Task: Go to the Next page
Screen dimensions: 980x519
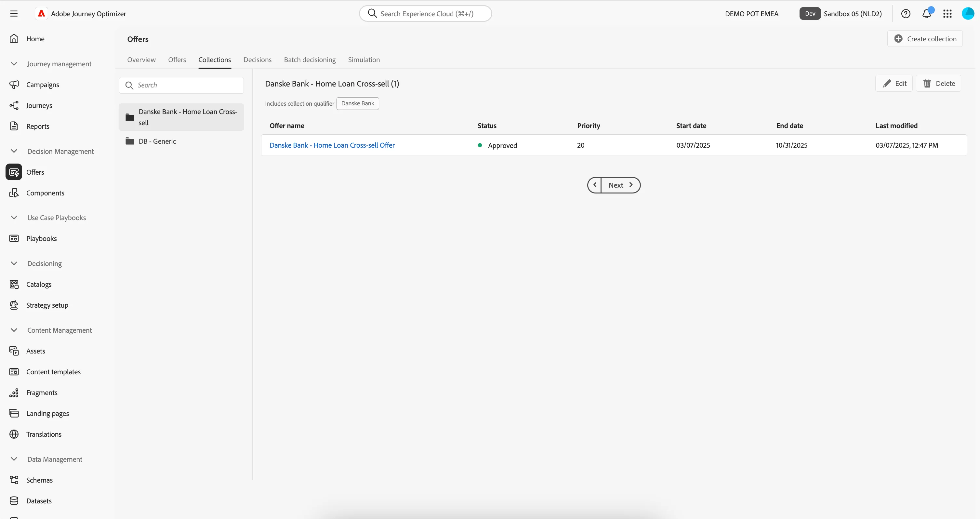Action: pos(621,185)
